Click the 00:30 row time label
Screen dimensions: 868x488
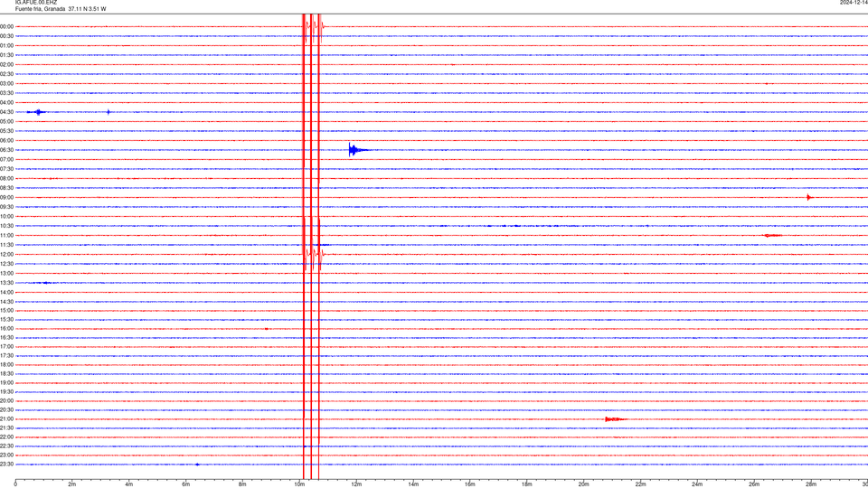click(x=6, y=36)
